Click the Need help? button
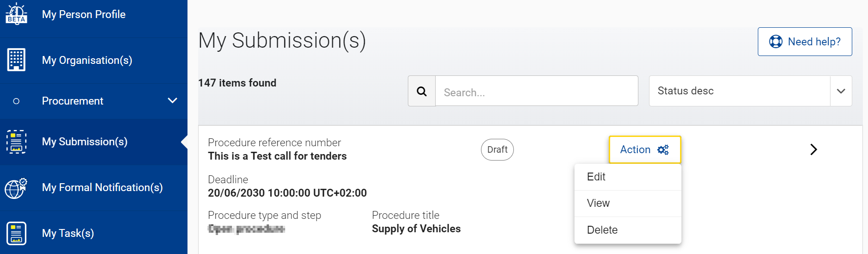Screen dimensions: 868x254 coord(805,42)
